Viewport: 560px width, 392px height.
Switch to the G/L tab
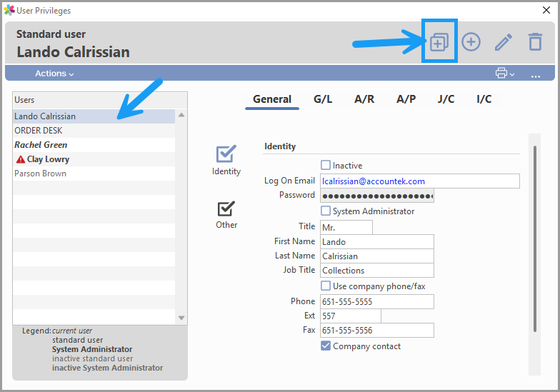323,99
